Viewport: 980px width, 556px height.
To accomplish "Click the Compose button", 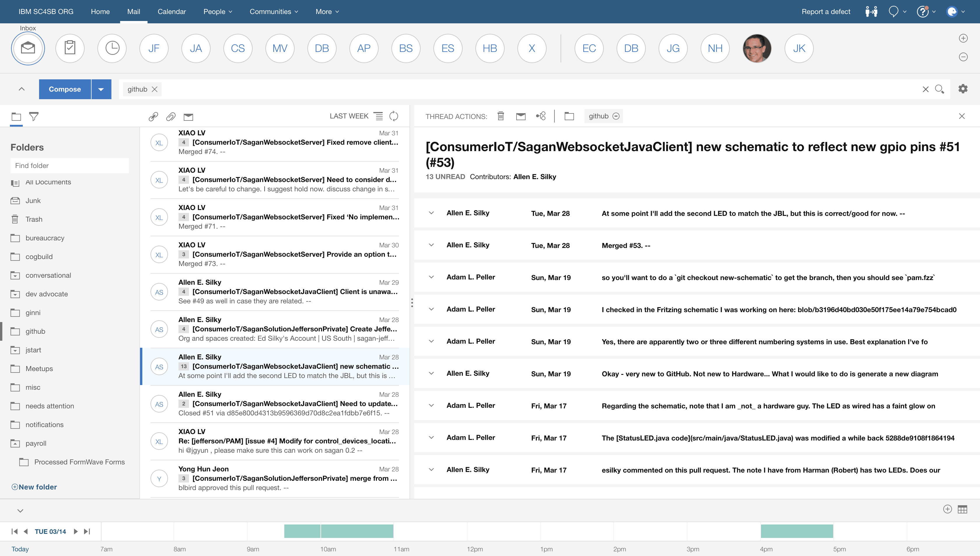I will point(65,89).
